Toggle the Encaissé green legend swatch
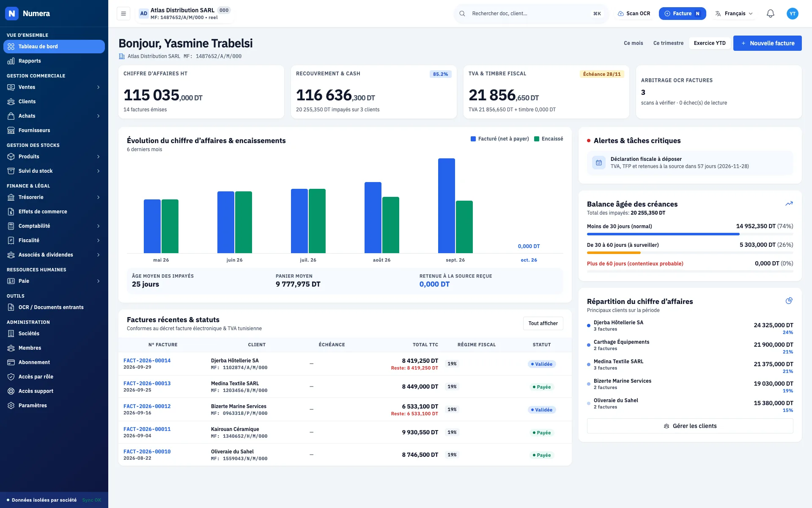 (x=537, y=139)
